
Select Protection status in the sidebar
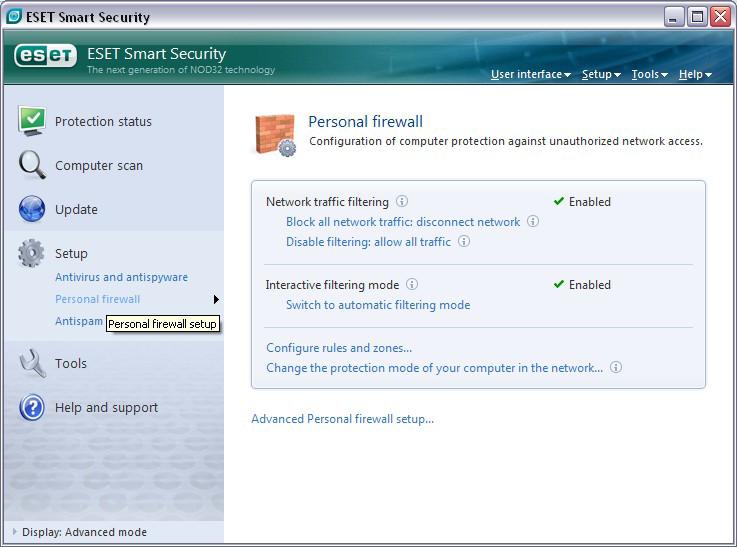[103, 121]
